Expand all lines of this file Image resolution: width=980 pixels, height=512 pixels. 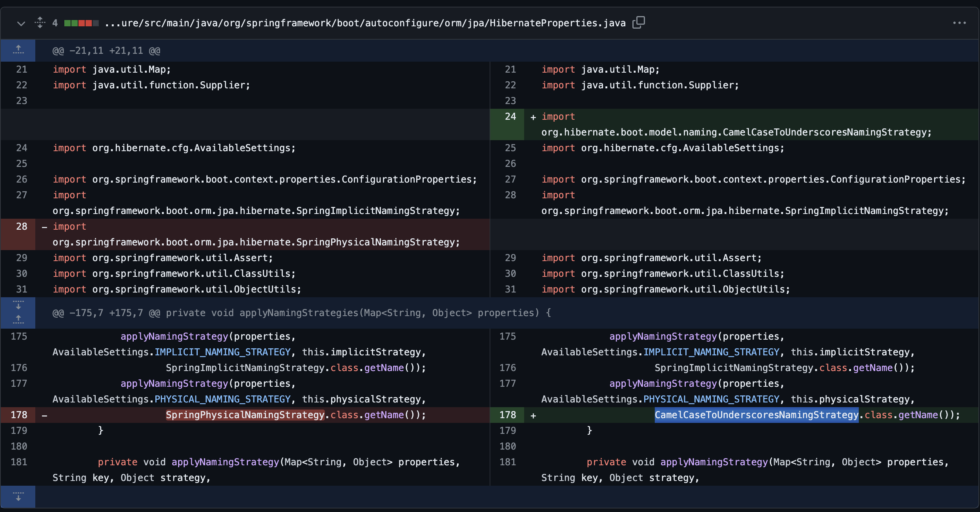pyautogui.click(x=40, y=23)
